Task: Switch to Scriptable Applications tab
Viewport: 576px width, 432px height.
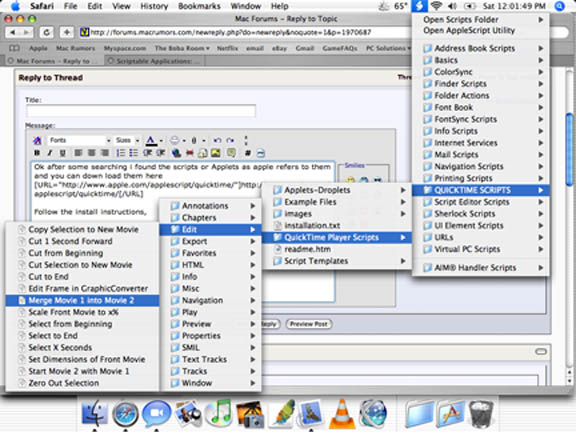Action: 154,61
